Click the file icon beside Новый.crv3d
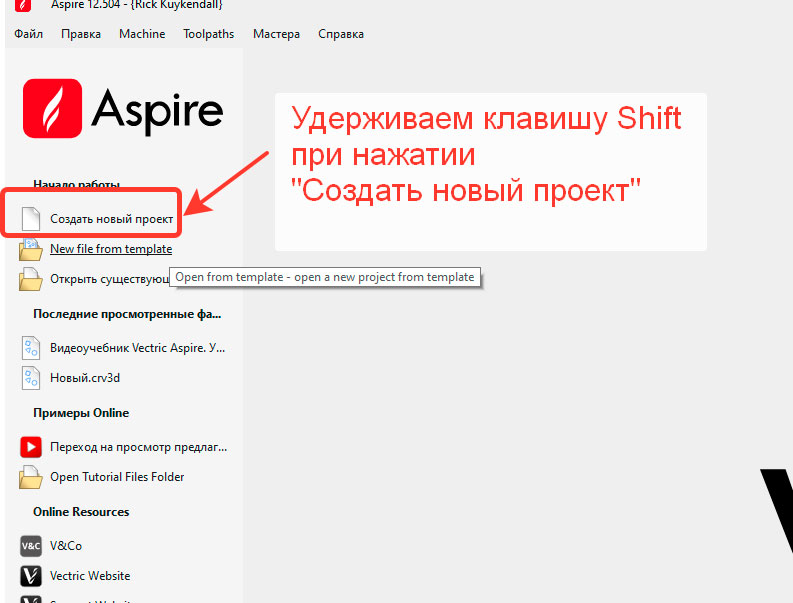Image resolution: width=793 pixels, height=603 pixels. tap(31, 378)
